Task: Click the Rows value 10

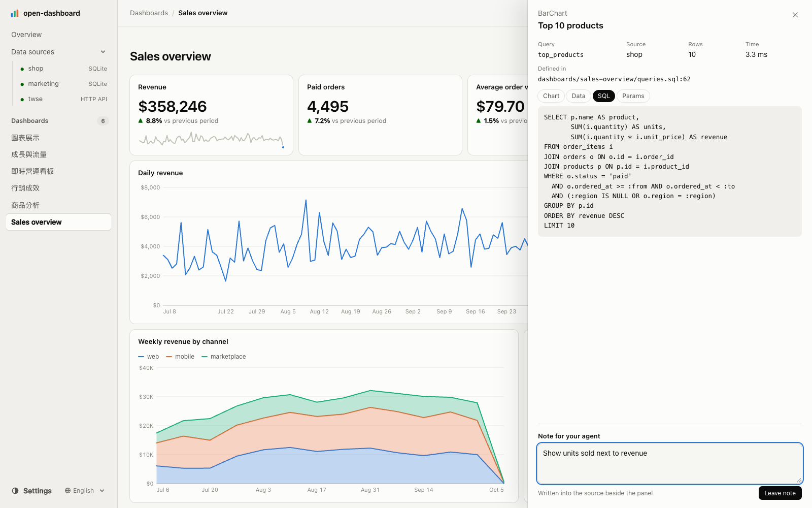Action: tap(692, 54)
